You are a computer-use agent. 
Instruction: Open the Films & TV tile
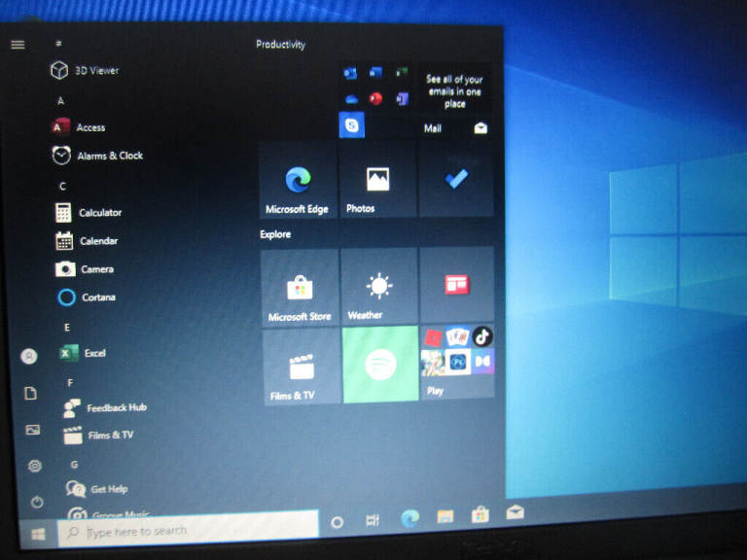[x=301, y=367]
